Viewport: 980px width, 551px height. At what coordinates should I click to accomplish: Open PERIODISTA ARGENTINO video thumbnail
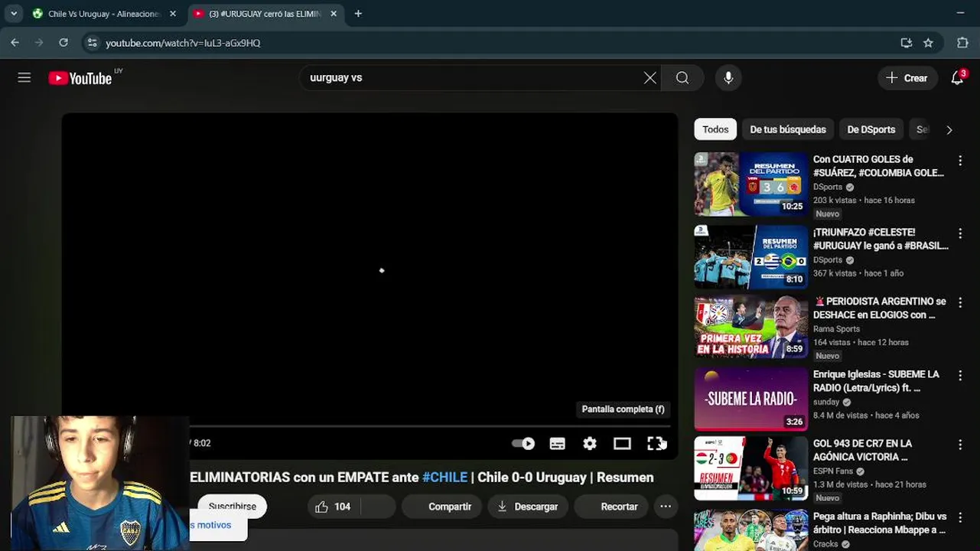pyautogui.click(x=750, y=327)
